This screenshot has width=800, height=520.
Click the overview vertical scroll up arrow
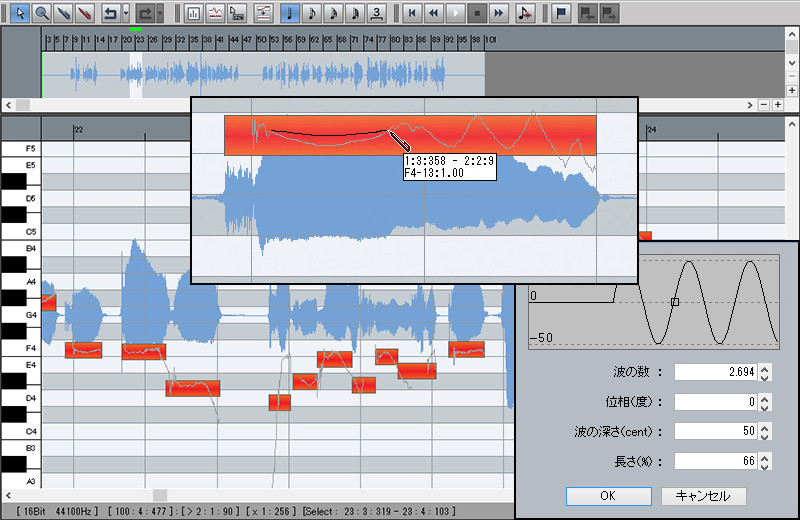pos(792,34)
